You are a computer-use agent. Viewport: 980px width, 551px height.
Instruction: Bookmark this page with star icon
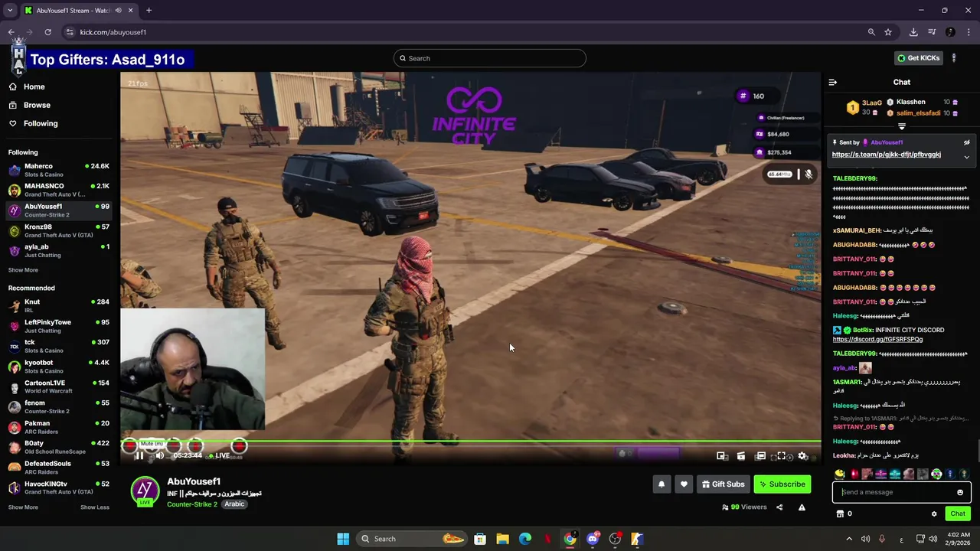tap(888, 32)
